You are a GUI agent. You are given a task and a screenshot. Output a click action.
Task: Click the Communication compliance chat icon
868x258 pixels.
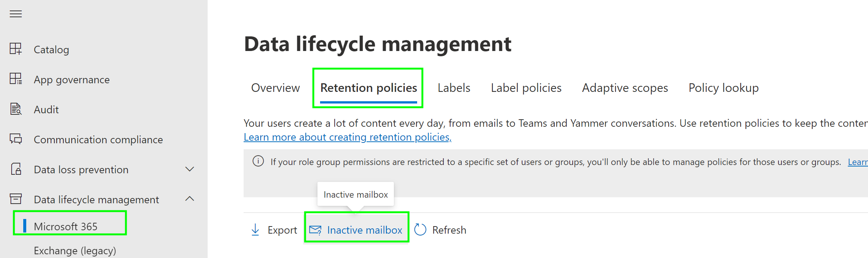pyautogui.click(x=16, y=139)
